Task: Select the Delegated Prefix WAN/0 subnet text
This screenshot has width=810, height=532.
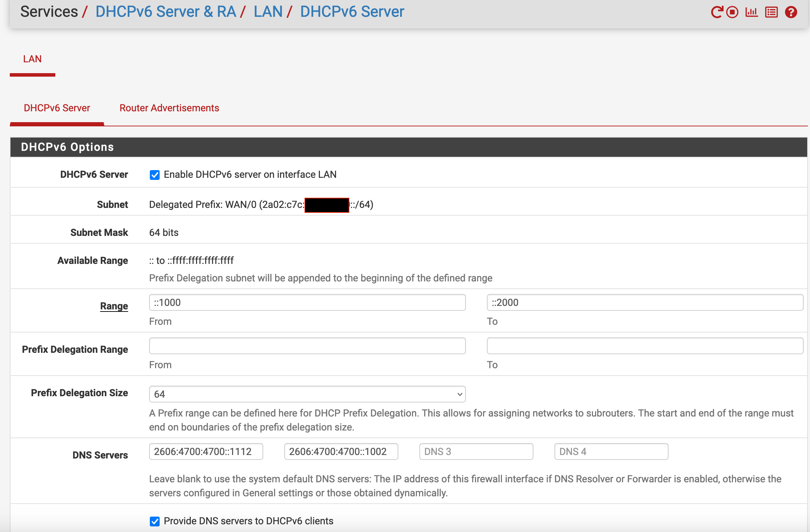Action: tap(261, 204)
